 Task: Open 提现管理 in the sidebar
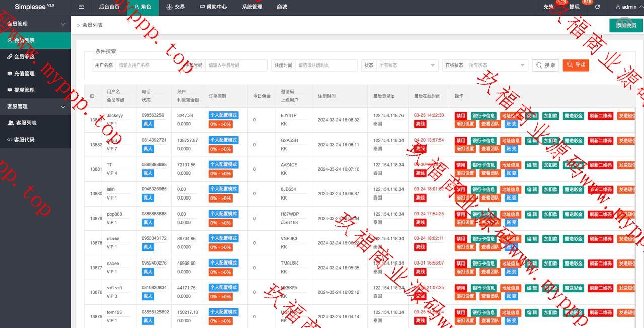(x=24, y=90)
